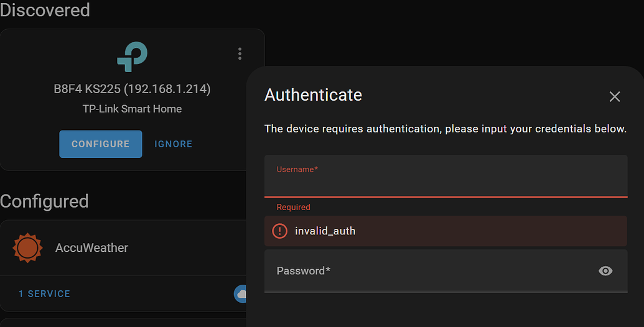Click the Discovered section heading
This screenshot has height=327, width=644.
(45, 10)
